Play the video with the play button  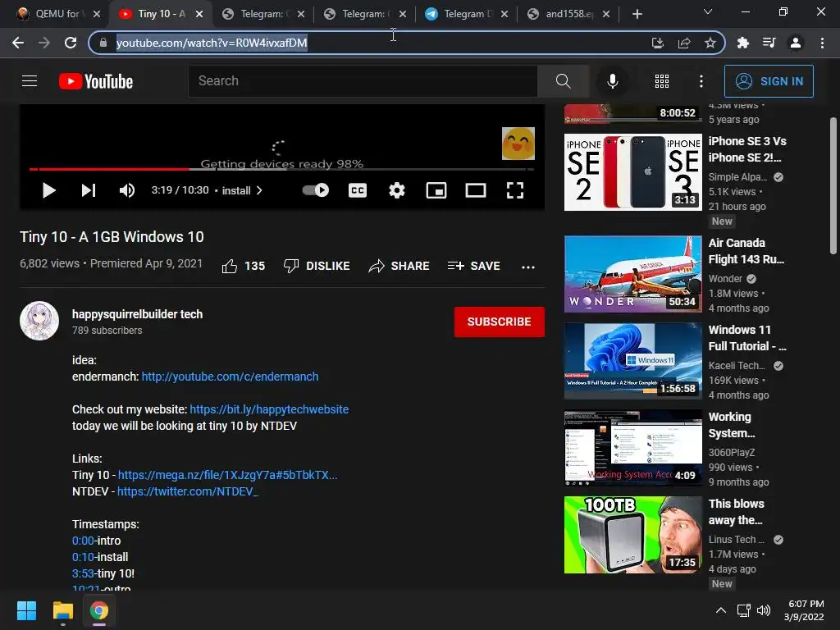48,190
